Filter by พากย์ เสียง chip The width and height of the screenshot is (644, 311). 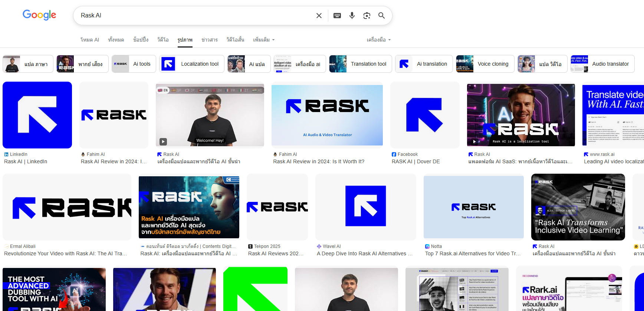pyautogui.click(x=82, y=64)
